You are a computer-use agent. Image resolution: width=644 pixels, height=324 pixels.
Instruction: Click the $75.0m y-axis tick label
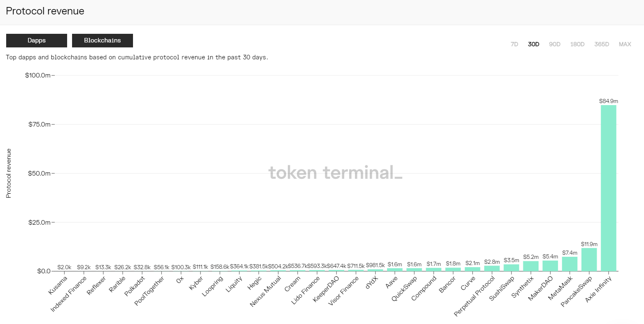click(x=40, y=124)
